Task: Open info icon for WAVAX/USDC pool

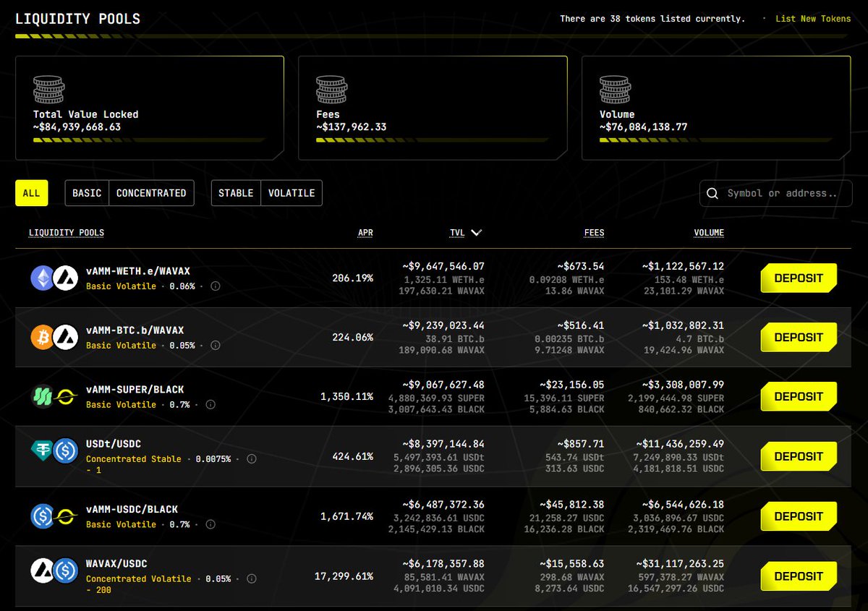Action: click(251, 578)
